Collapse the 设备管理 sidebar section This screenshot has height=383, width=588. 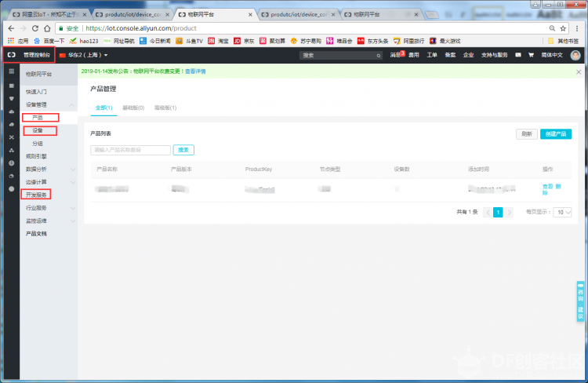click(x=71, y=104)
